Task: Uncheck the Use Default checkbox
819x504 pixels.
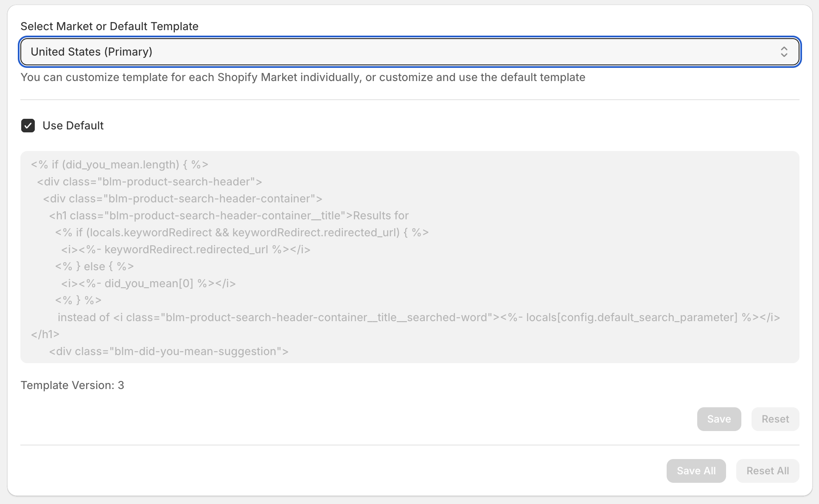Action: (28, 126)
